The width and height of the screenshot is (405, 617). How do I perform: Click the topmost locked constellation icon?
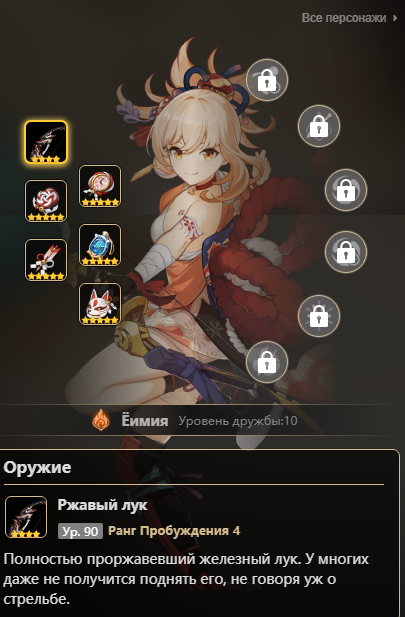tap(267, 80)
